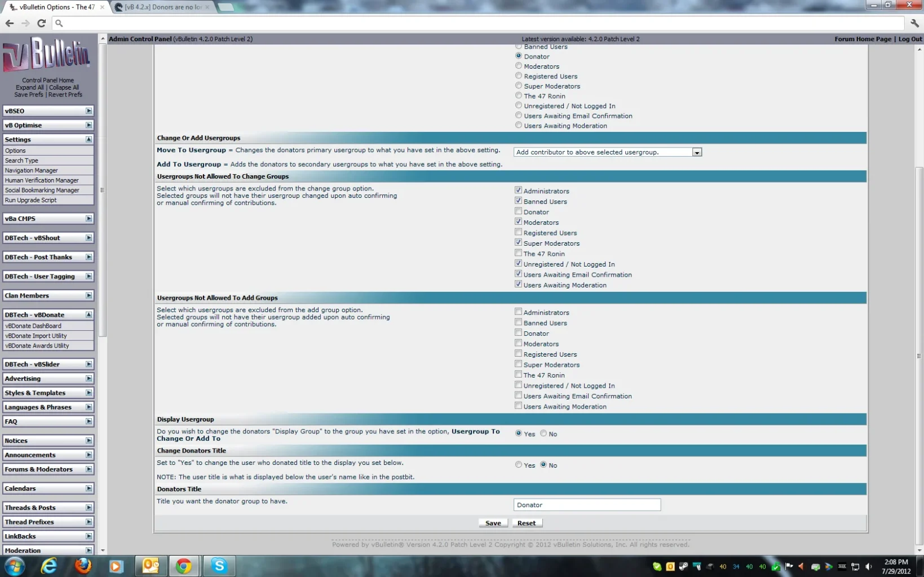The height and width of the screenshot is (577, 924).
Task: Select The 47 Ronin usergroup radio
Action: click(x=519, y=95)
